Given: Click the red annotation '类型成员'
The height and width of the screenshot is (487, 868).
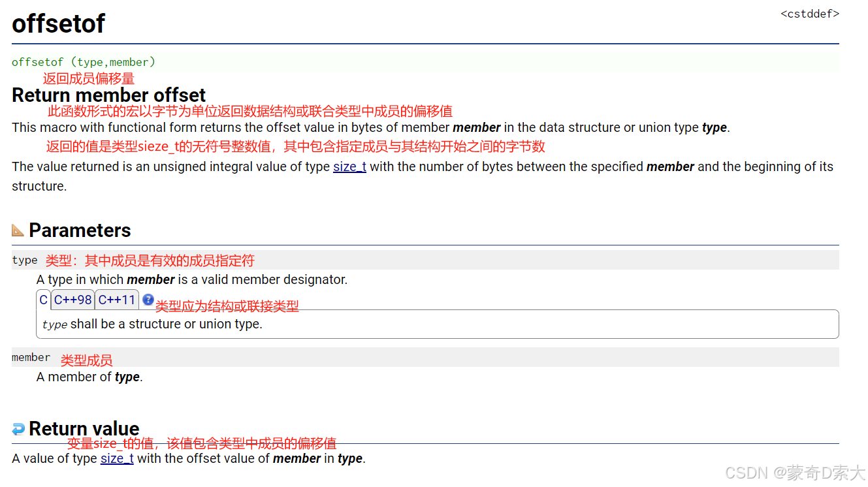Looking at the screenshot, I should [86, 360].
